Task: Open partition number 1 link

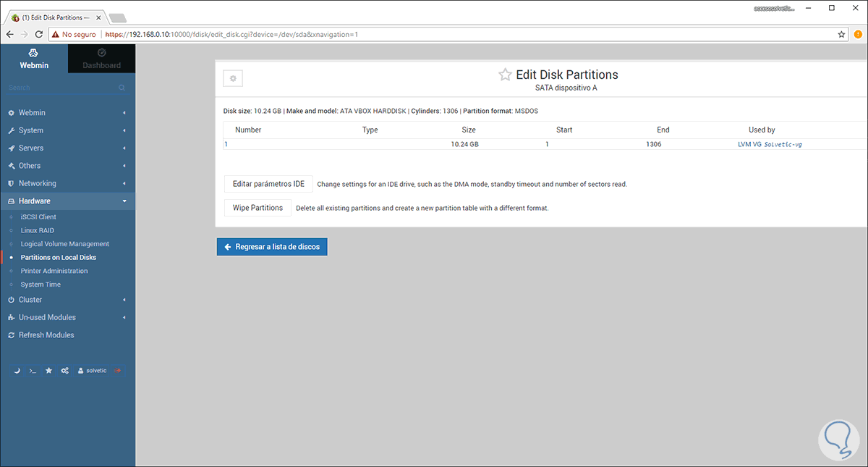Action: pos(226,144)
